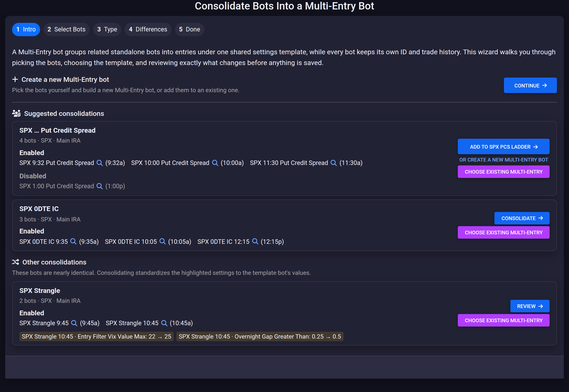This screenshot has height=392, width=569.
Task: Open magnifier for SPX 1:00 Put Credit Spread
Action: [x=100, y=186]
